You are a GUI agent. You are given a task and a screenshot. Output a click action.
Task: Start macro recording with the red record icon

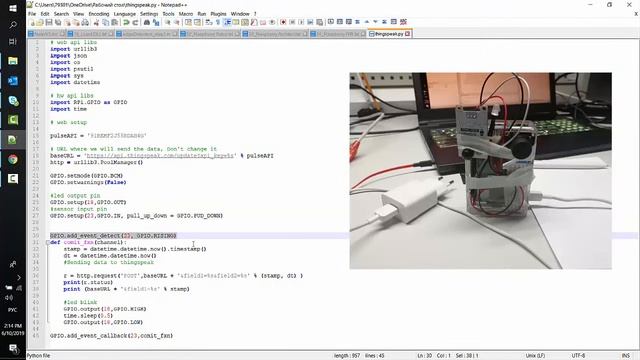(283, 22)
